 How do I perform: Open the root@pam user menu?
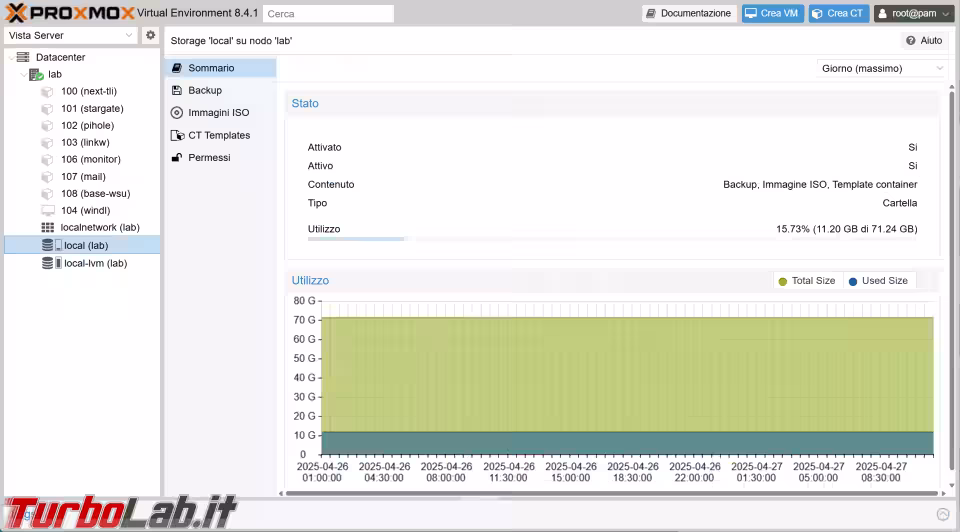tap(914, 13)
